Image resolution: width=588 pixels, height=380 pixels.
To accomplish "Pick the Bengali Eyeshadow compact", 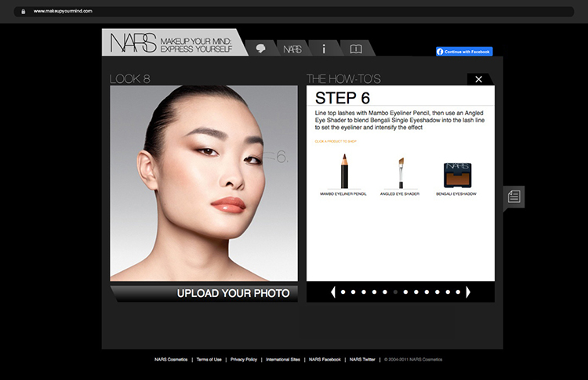I will coord(456,174).
